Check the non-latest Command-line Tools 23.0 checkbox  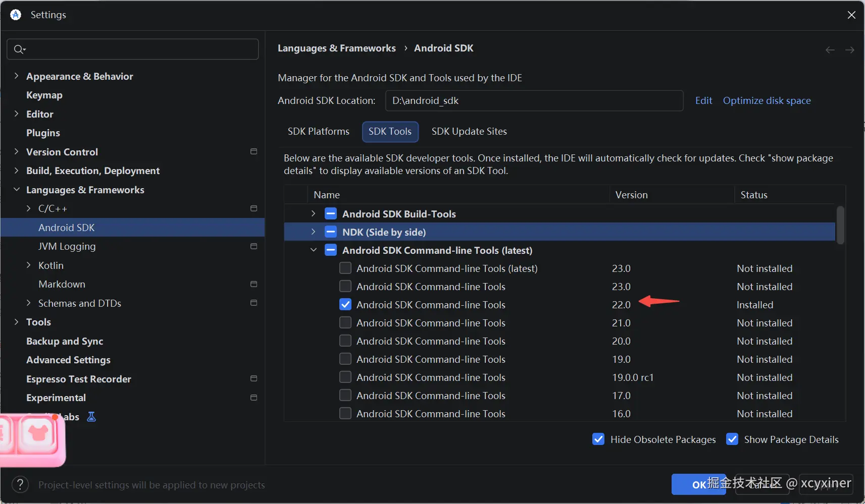345,287
